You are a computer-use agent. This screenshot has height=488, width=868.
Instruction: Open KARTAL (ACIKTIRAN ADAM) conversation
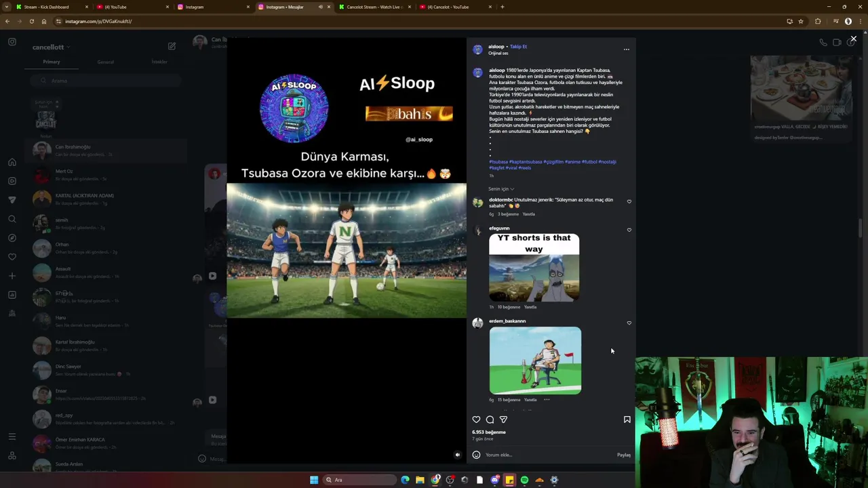105,199
